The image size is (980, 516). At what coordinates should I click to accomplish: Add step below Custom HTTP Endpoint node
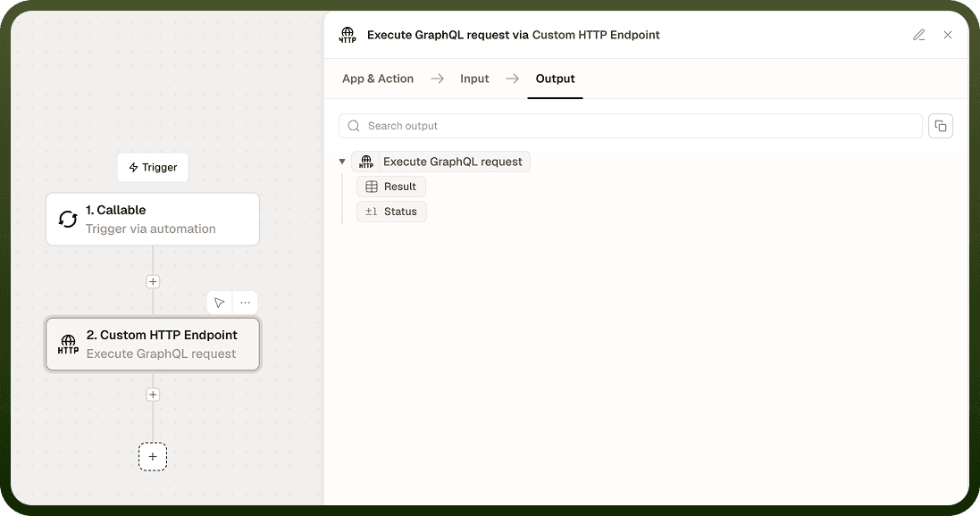coord(153,395)
